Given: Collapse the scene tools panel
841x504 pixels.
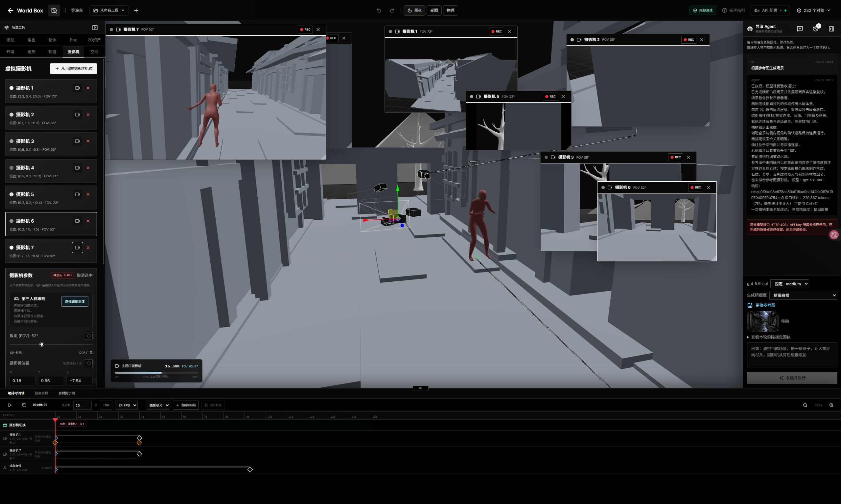Looking at the screenshot, I should pos(95,28).
